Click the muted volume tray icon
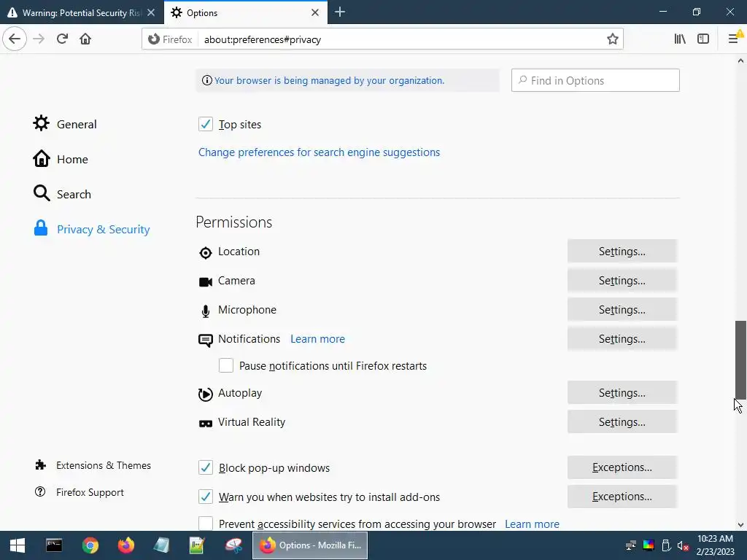The image size is (747, 560). point(683,545)
